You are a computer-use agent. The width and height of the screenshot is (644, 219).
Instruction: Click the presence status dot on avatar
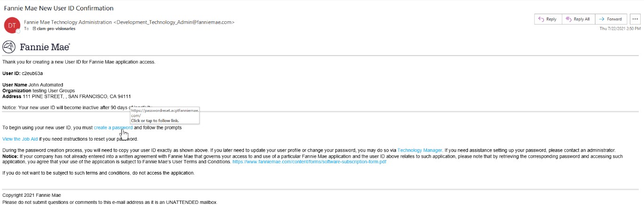coord(18,31)
